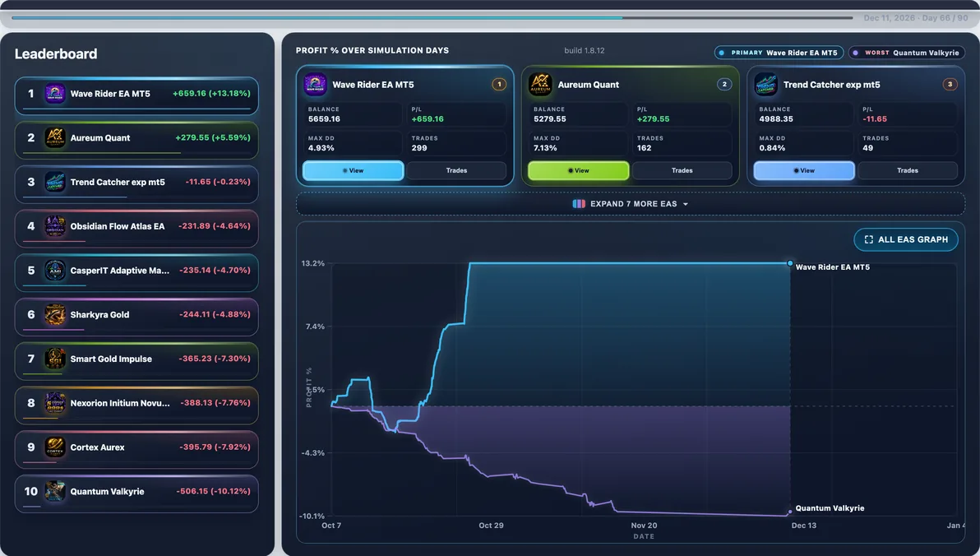The height and width of the screenshot is (556, 980).
Task: Click the -365.23 (-7.30%) Smart Gold Impulse value
Action: 215,359
